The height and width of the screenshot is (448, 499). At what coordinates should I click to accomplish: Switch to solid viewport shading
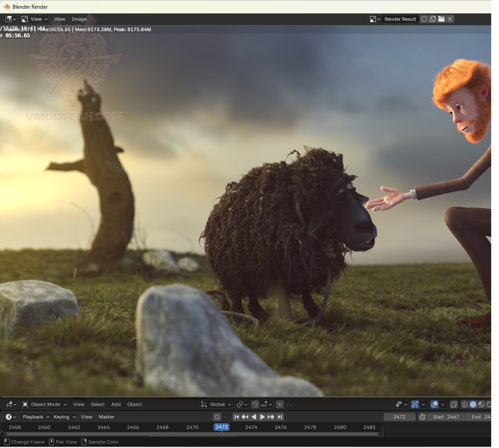tap(473, 404)
